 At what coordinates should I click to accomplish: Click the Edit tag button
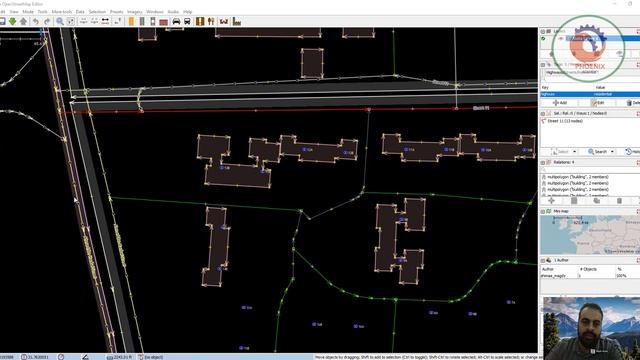(598, 103)
